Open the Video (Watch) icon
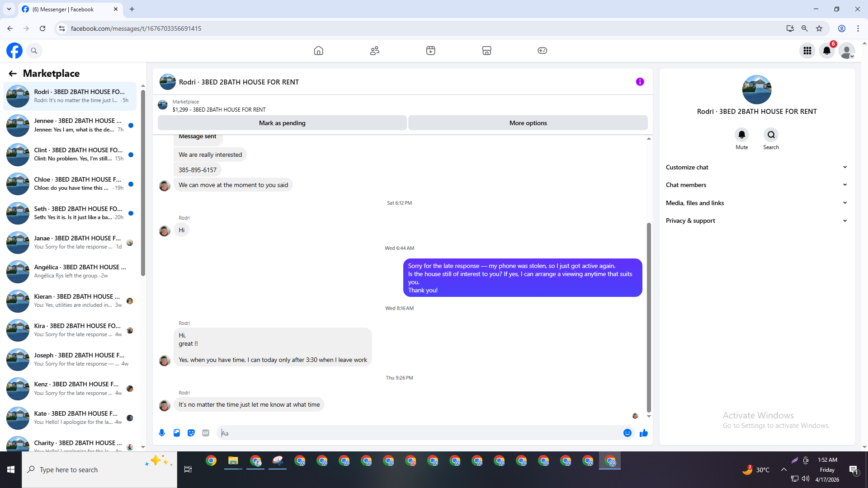The image size is (868, 488). coord(431,51)
